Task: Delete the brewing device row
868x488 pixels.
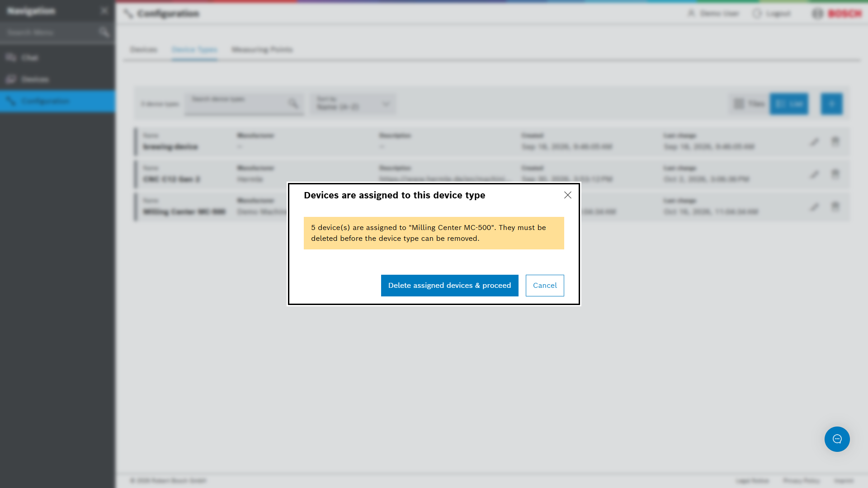Action: point(835,142)
